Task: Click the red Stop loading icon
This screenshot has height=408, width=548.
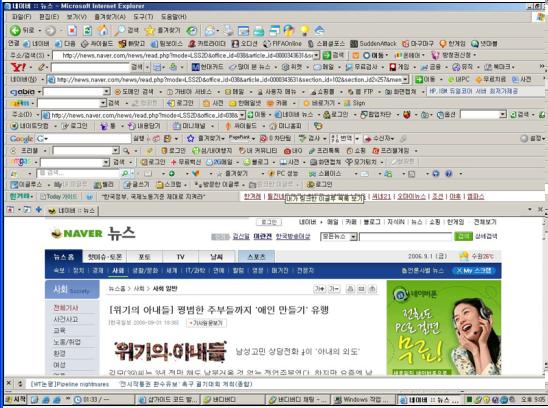Action: tap(72, 30)
